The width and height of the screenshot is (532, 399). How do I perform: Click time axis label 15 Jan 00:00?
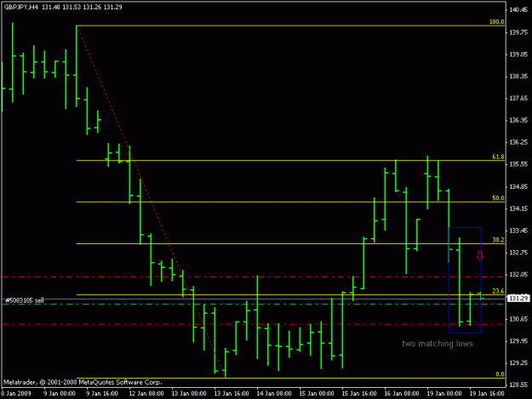317,394
